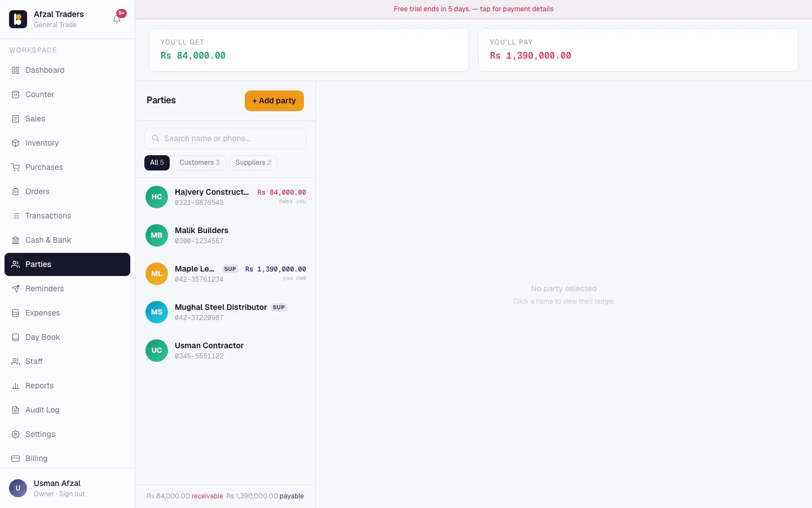Screen dimensions: 812x508
Task: Click the Orders clipboard icon
Action: (16, 192)
